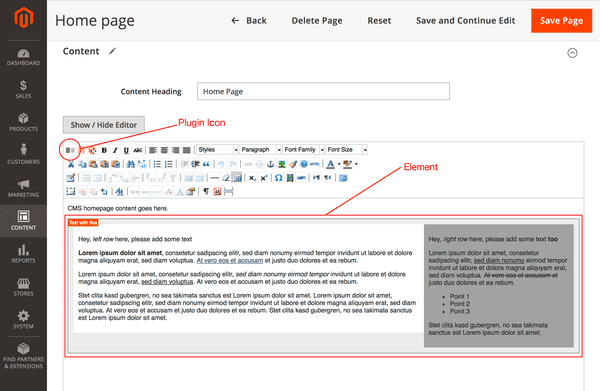The height and width of the screenshot is (391, 600).
Task: Insert an anchor with the anchor icon
Action: tap(271, 164)
